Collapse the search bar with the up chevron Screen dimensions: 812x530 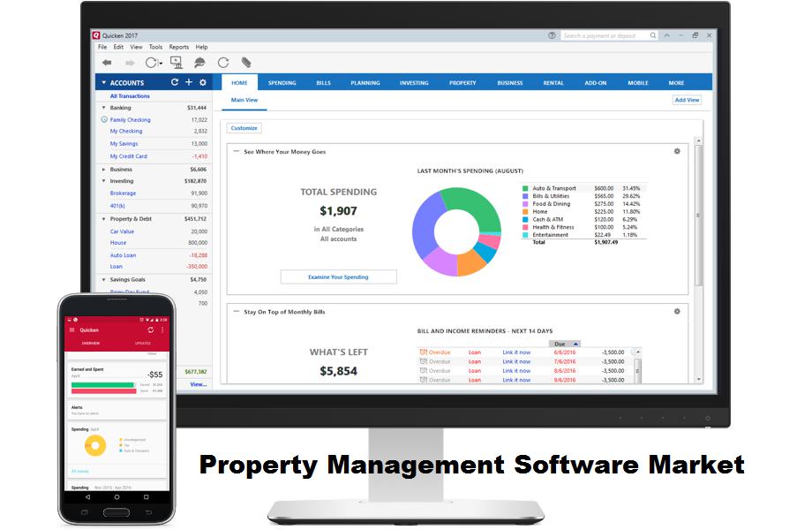[x=667, y=35]
